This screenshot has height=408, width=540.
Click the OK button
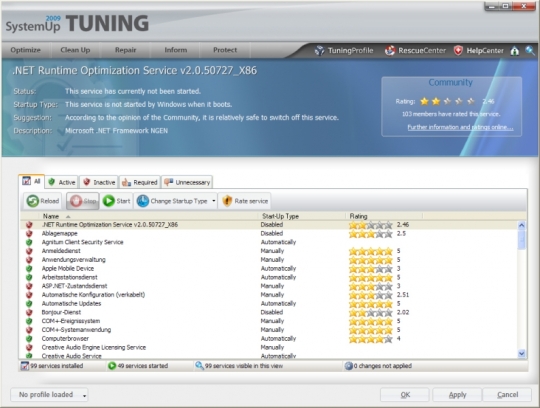[x=405, y=395]
